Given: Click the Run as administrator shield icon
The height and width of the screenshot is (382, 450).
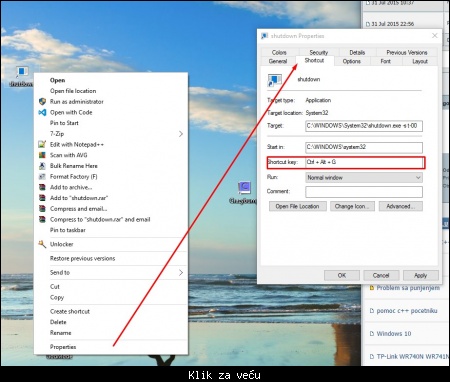Looking at the screenshot, I should [42, 101].
